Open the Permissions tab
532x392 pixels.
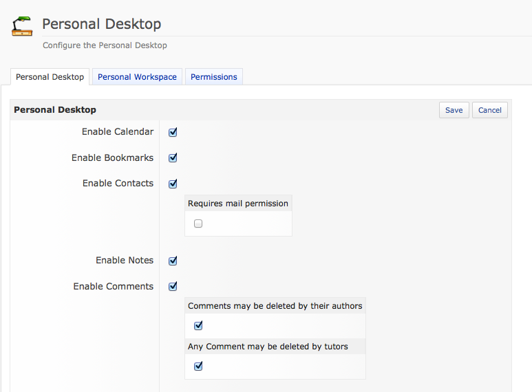tap(213, 77)
